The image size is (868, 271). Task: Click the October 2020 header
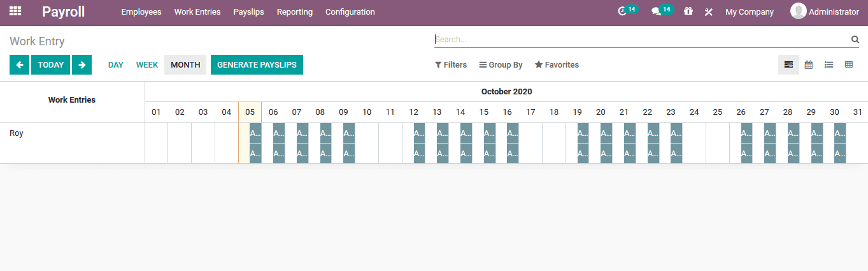(506, 92)
